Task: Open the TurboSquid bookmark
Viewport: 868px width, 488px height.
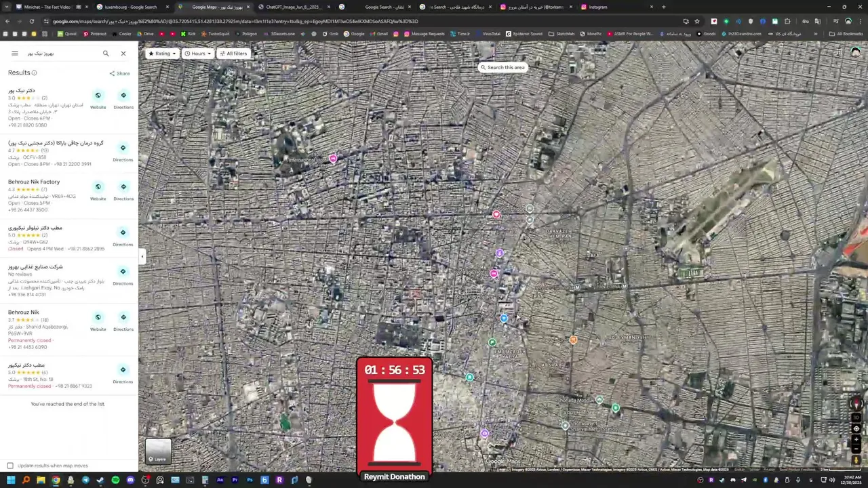Action: point(216,34)
